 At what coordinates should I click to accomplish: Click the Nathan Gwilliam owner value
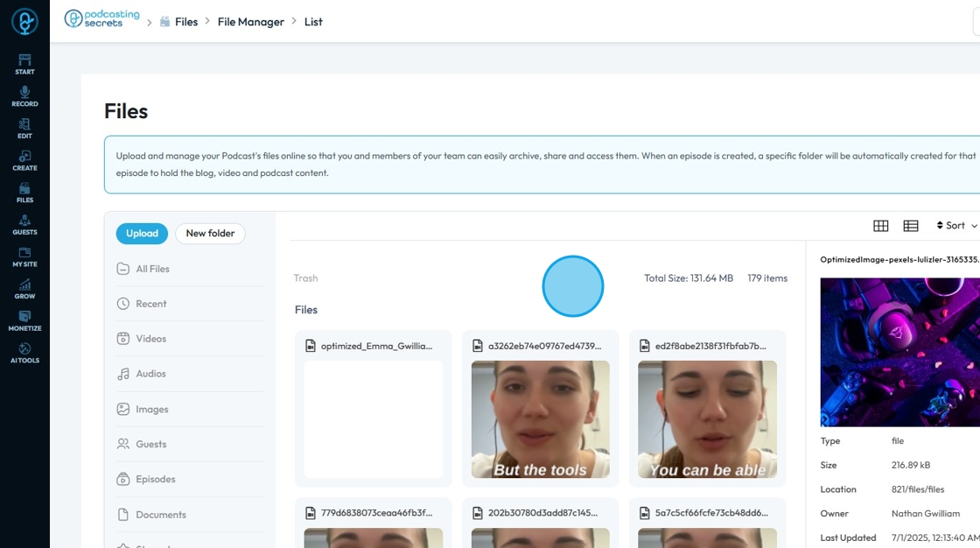(x=926, y=514)
